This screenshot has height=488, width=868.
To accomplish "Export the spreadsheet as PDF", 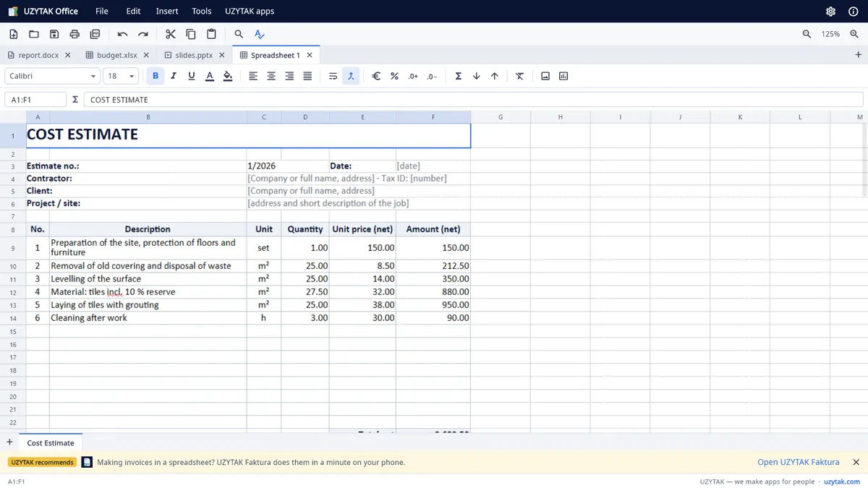I will [95, 34].
